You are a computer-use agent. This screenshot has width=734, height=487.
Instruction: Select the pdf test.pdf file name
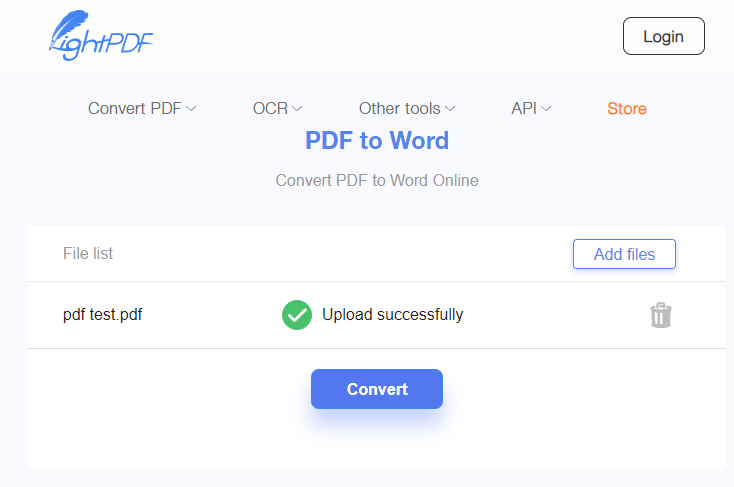pos(103,315)
